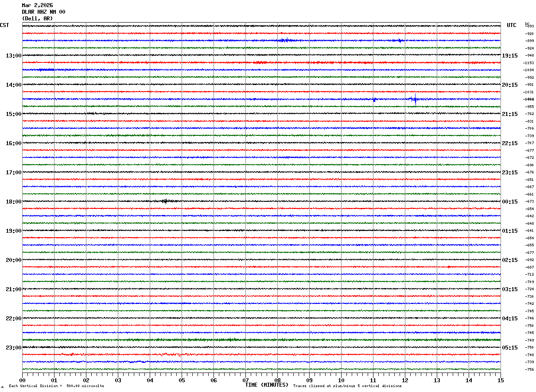Click the DC offset value '-756'
The width and height of the screenshot is (536, 392).
(x=529, y=369)
